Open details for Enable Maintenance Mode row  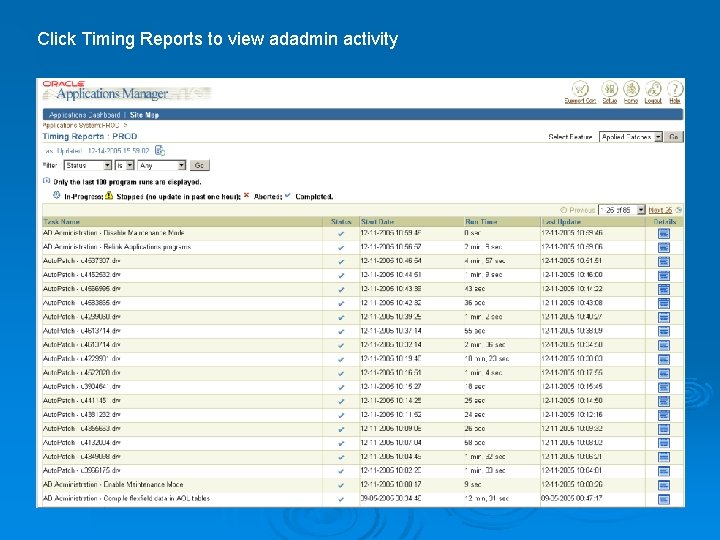click(x=664, y=485)
